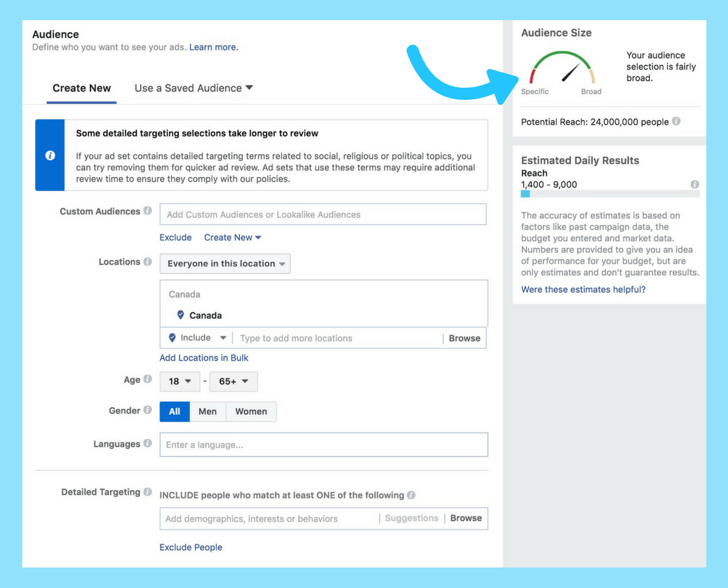The width and height of the screenshot is (728, 588).
Task: Click the Custom Audiences input field
Action: point(323,215)
